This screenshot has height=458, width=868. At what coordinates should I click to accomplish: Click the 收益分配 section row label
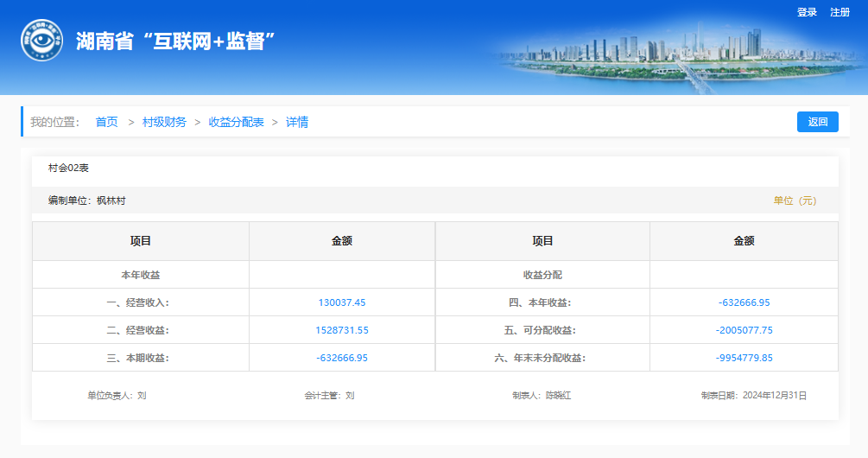click(542, 275)
